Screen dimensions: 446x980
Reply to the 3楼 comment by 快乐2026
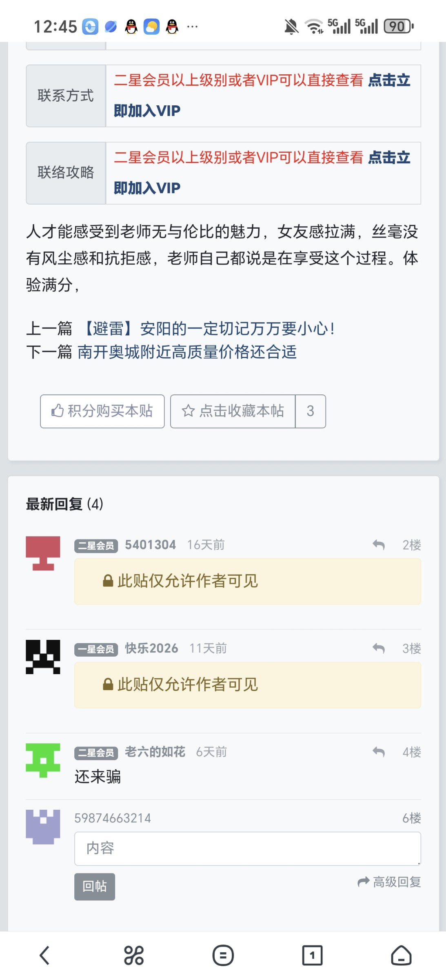(x=379, y=648)
